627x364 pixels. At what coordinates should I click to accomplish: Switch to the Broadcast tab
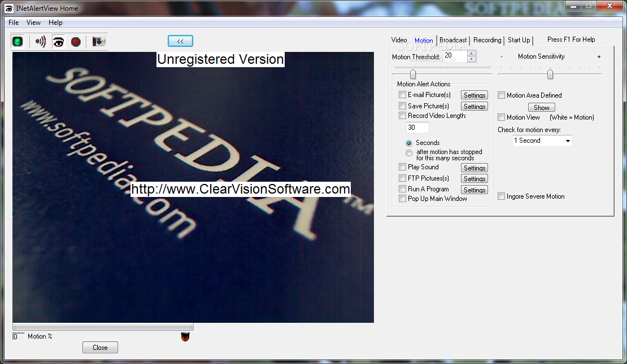click(453, 40)
